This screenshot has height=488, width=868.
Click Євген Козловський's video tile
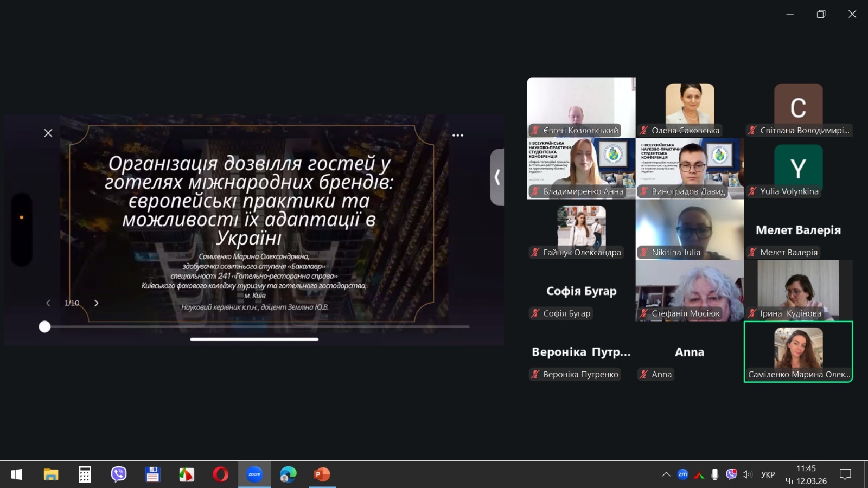point(581,107)
